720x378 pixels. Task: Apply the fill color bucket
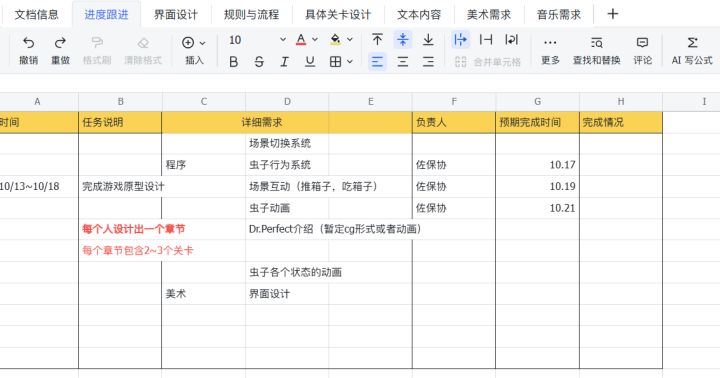(336, 40)
